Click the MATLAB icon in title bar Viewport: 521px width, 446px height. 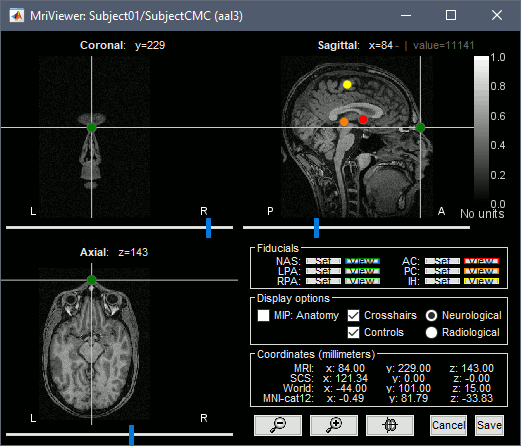17,16
